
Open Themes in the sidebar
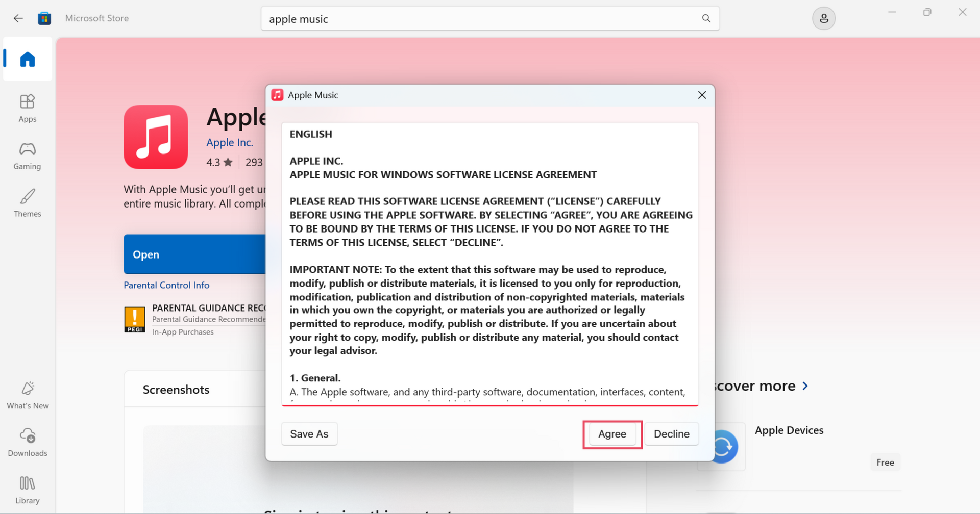pos(28,203)
